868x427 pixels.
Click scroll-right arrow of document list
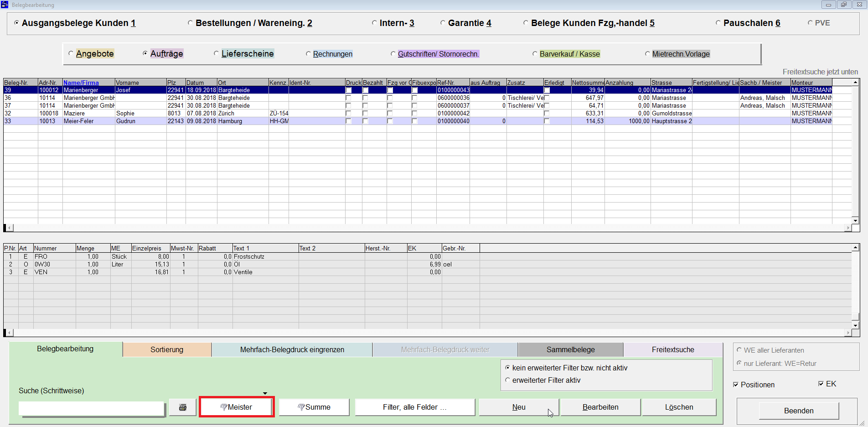coord(848,228)
